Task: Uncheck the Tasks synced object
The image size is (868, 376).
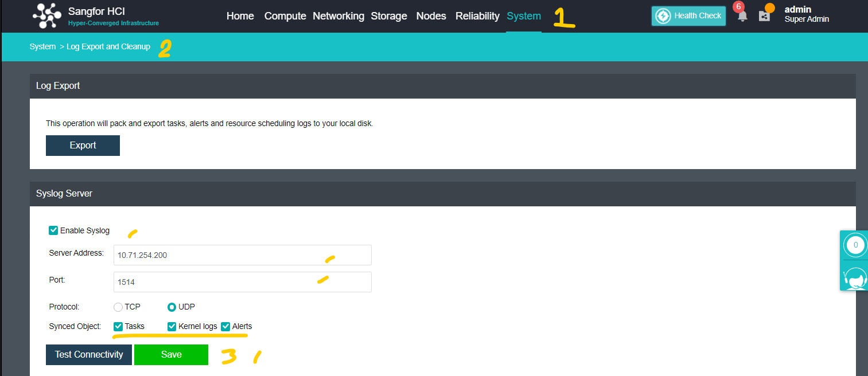Action: (x=118, y=327)
